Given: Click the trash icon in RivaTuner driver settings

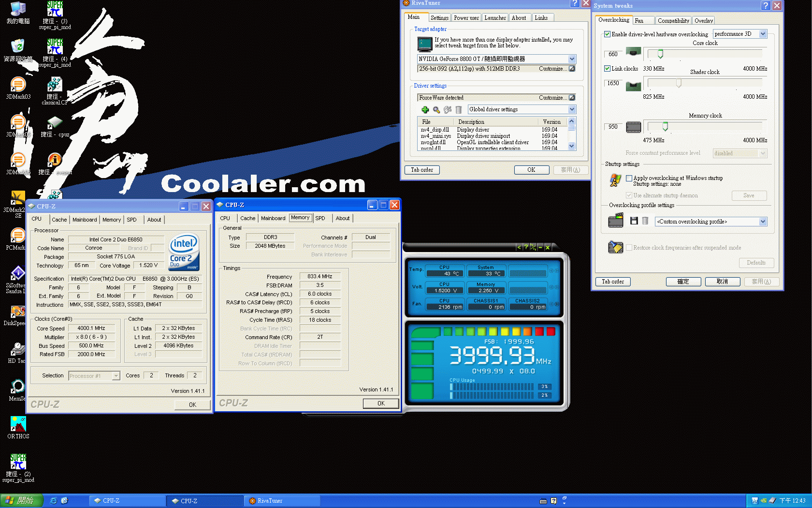Looking at the screenshot, I should point(459,110).
